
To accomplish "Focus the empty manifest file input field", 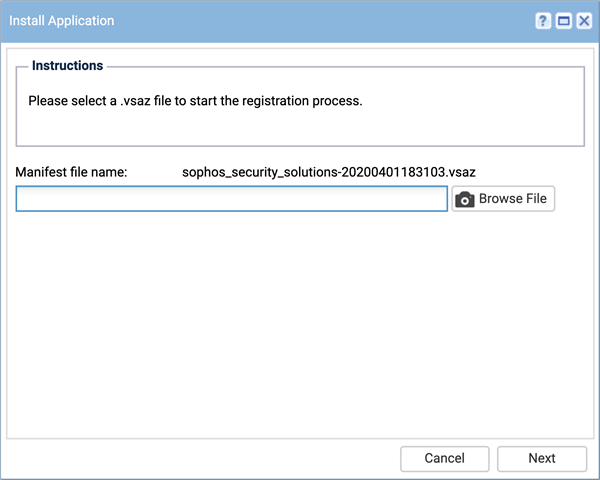I will [232, 199].
